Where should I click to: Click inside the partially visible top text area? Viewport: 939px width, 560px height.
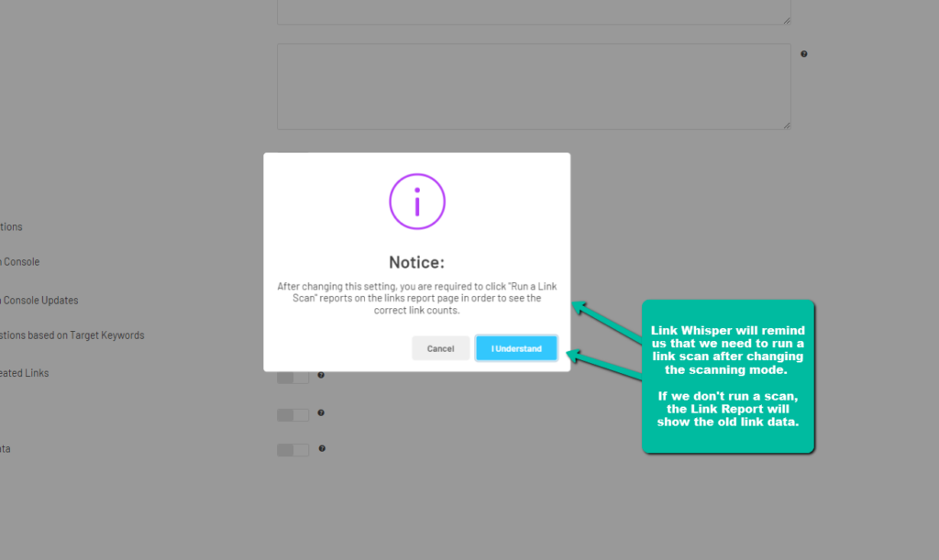point(534,11)
